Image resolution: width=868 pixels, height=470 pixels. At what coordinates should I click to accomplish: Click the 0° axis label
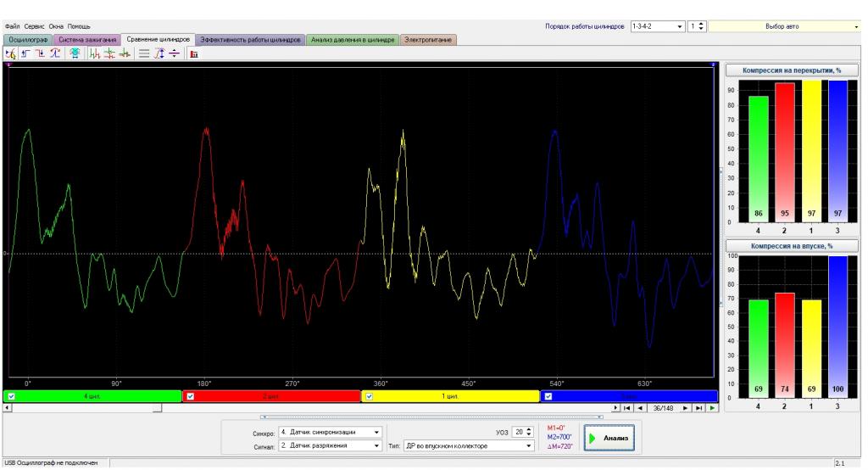(28, 383)
